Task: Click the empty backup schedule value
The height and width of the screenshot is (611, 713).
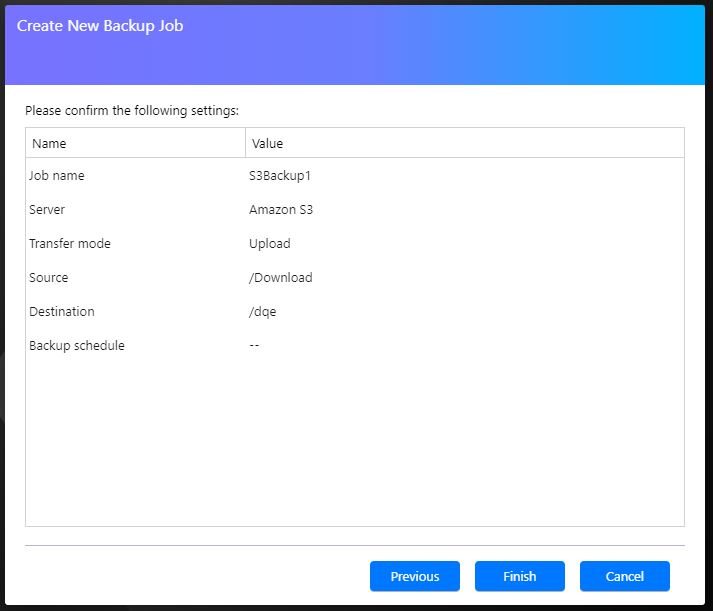Action: [x=254, y=346]
